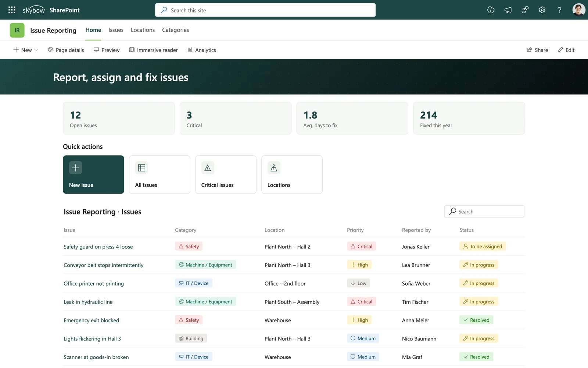
Task: Click the SharePoint label in header
Action: click(65, 10)
